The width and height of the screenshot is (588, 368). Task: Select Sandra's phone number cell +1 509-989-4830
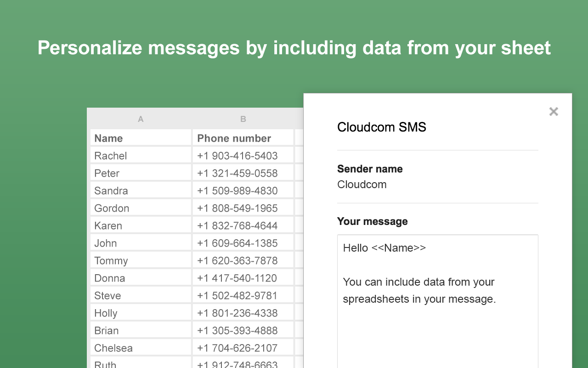tap(243, 190)
